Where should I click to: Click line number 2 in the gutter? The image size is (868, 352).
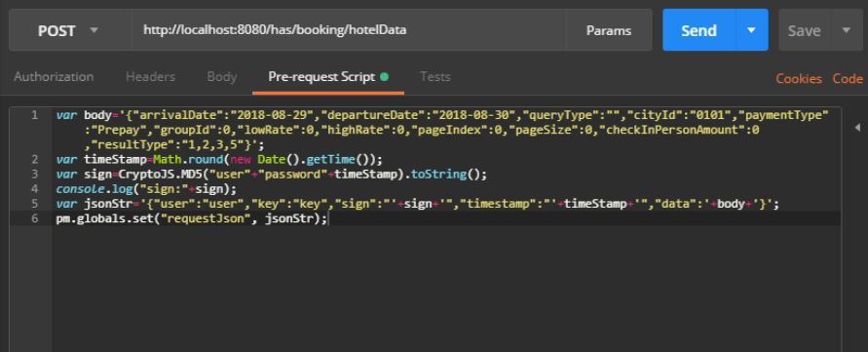(35, 160)
